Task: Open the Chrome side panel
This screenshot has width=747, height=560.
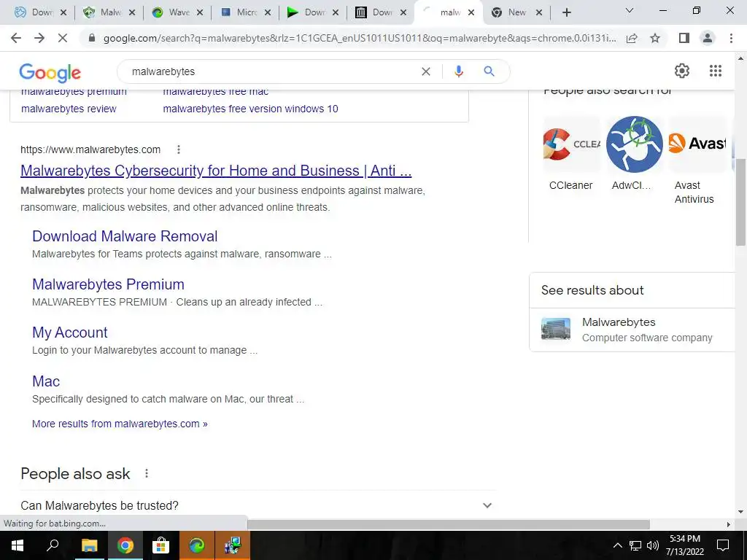Action: click(x=684, y=38)
